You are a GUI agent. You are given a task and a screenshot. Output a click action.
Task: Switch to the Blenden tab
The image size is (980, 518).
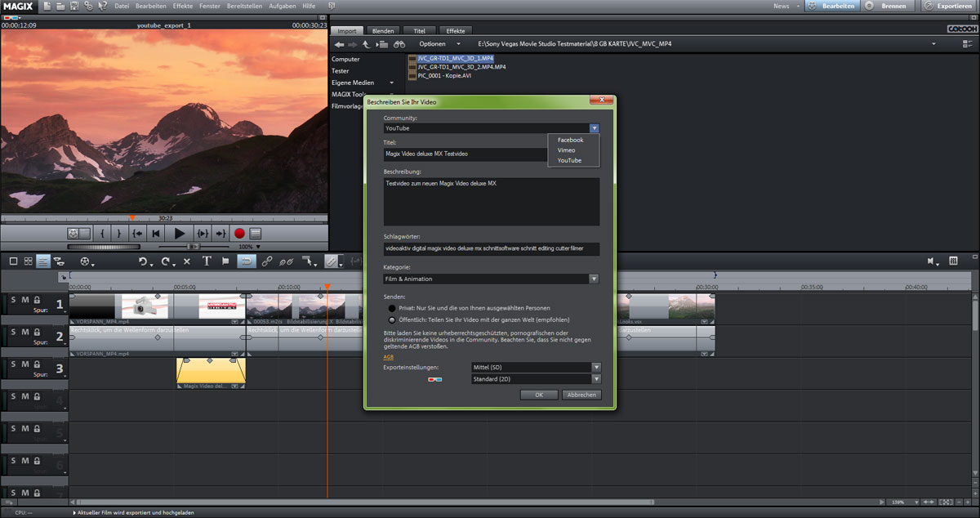[x=383, y=31]
